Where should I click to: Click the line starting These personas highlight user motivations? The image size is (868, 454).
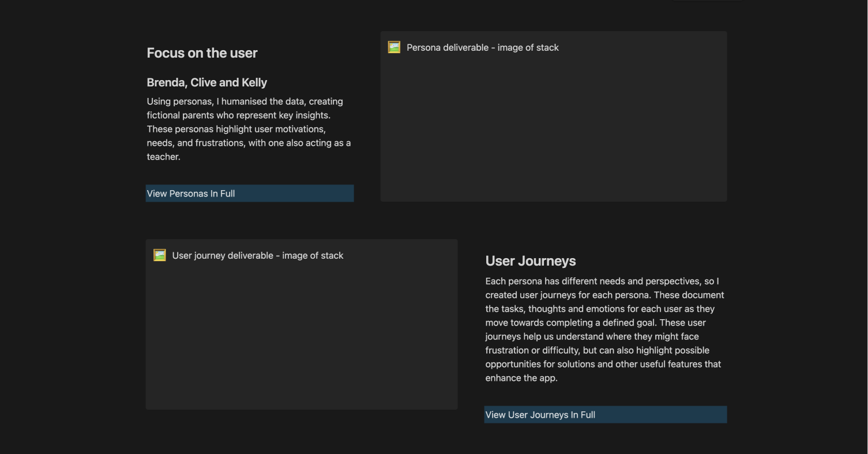pyautogui.click(x=236, y=129)
